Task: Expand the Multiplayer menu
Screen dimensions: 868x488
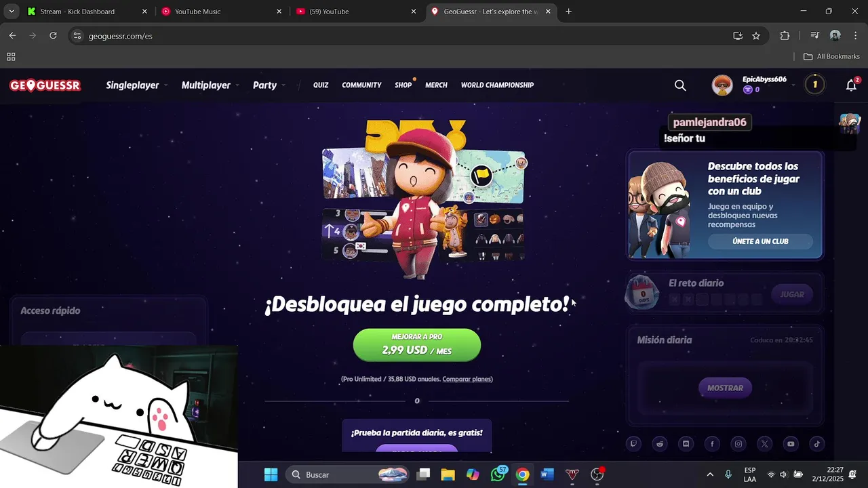Action: tap(210, 85)
